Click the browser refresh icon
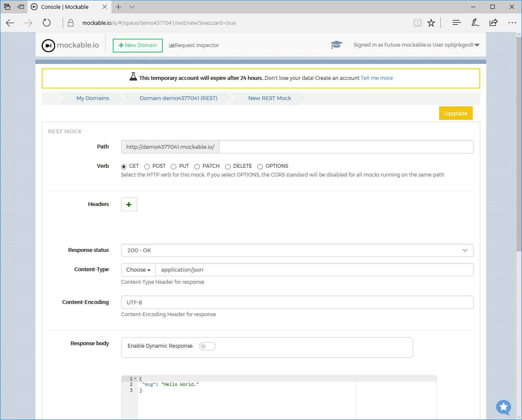This screenshot has height=420, width=522. tap(47, 23)
